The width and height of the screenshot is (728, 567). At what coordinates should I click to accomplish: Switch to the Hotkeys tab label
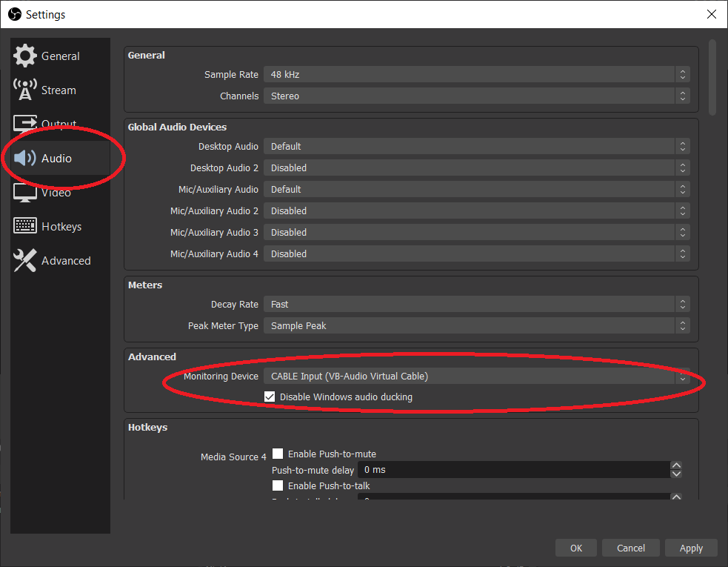tap(61, 227)
